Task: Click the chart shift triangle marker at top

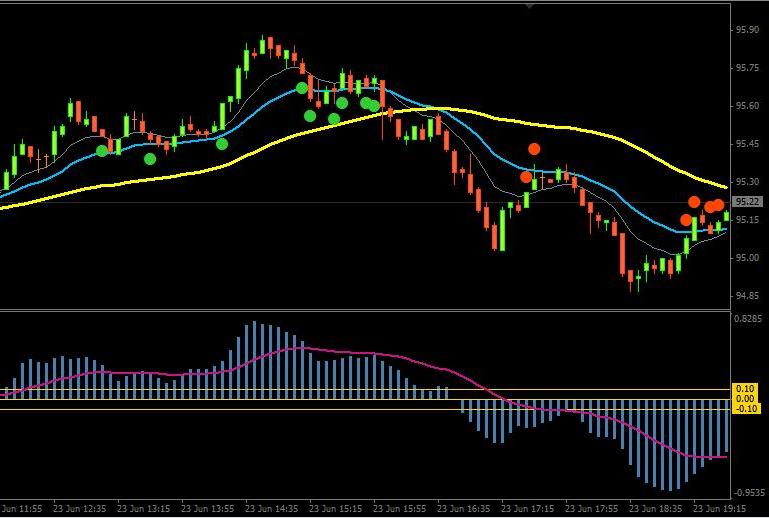Action: [x=529, y=6]
